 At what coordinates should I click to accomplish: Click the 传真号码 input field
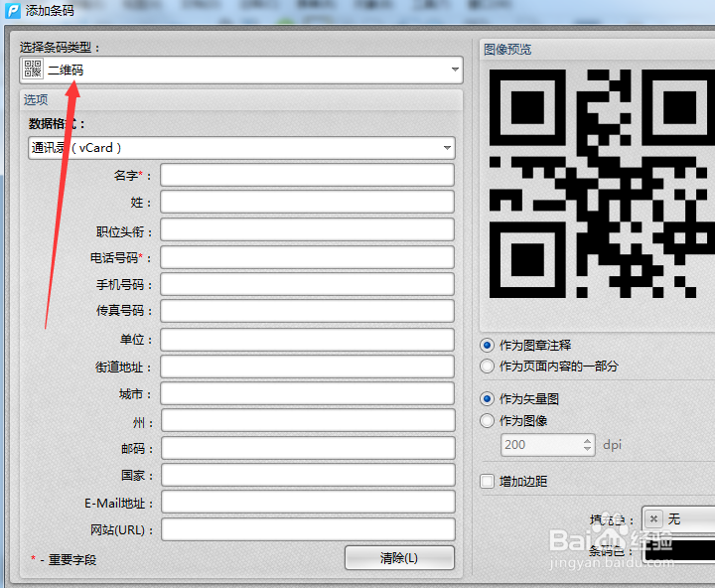pyautogui.click(x=307, y=311)
